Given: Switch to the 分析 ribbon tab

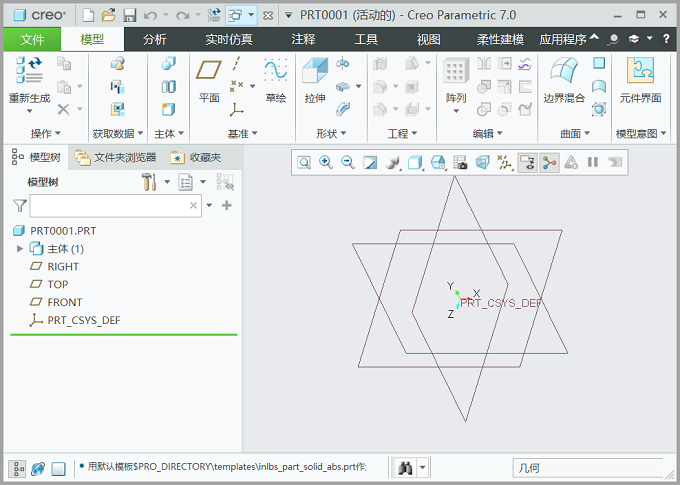Looking at the screenshot, I should (x=155, y=40).
